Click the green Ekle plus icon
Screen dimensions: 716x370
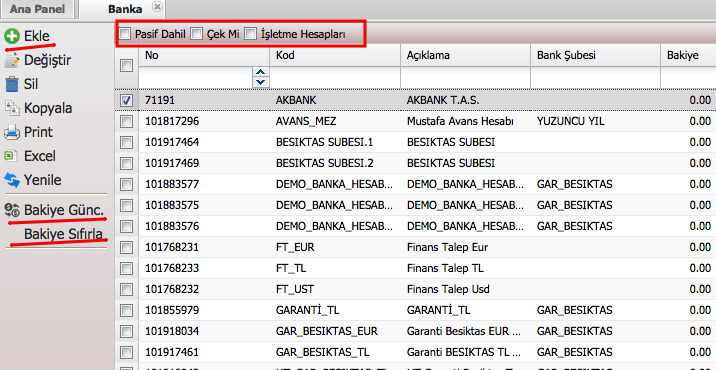click(12, 36)
